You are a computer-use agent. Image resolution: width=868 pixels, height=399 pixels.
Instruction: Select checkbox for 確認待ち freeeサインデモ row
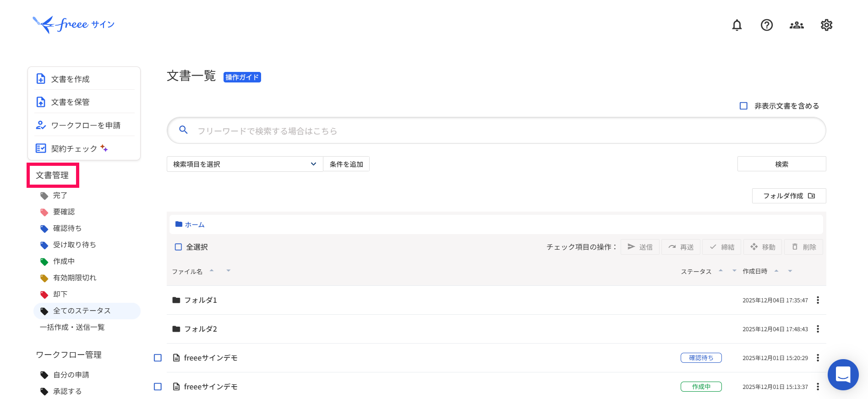[158, 358]
